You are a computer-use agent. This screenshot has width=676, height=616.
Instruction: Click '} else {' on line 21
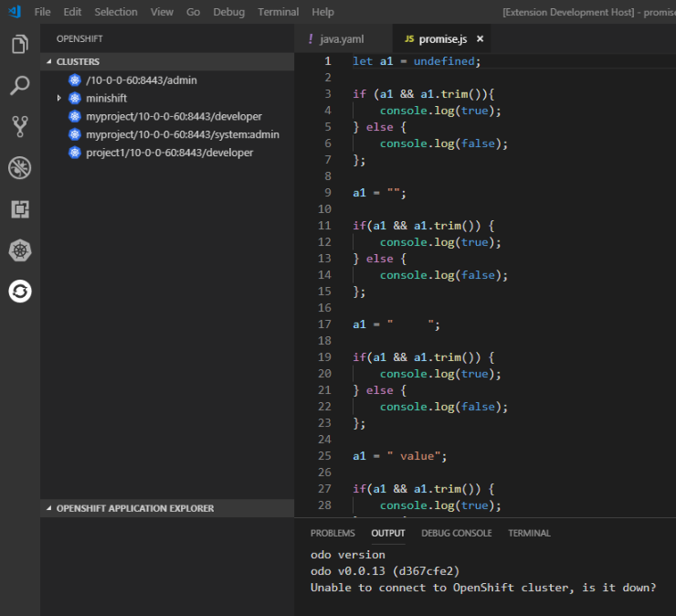pos(379,390)
